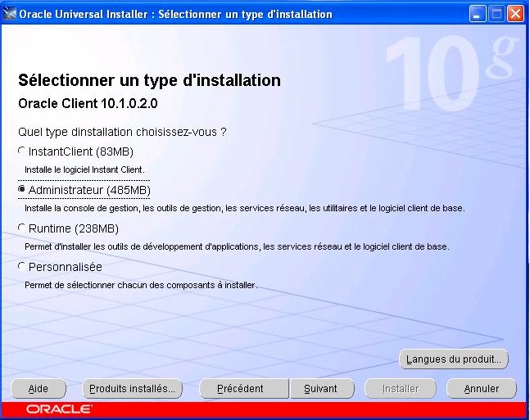Click the greyed-out Installer button
The width and height of the screenshot is (530, 420).
(x=401, y=389)
